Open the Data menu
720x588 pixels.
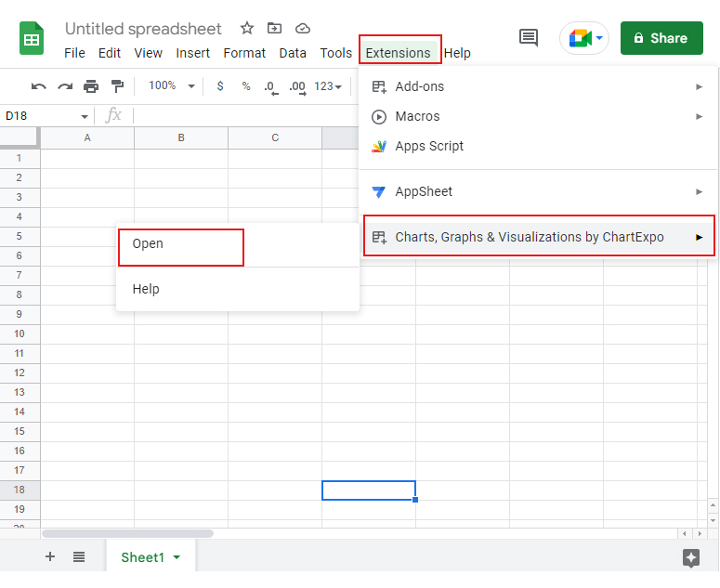coord(293,53)
